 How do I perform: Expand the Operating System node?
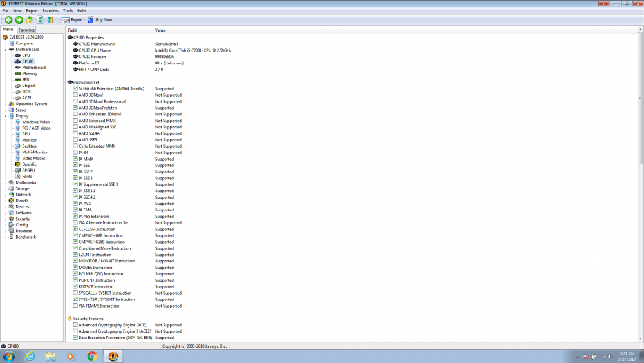click(x=5, y=104)
